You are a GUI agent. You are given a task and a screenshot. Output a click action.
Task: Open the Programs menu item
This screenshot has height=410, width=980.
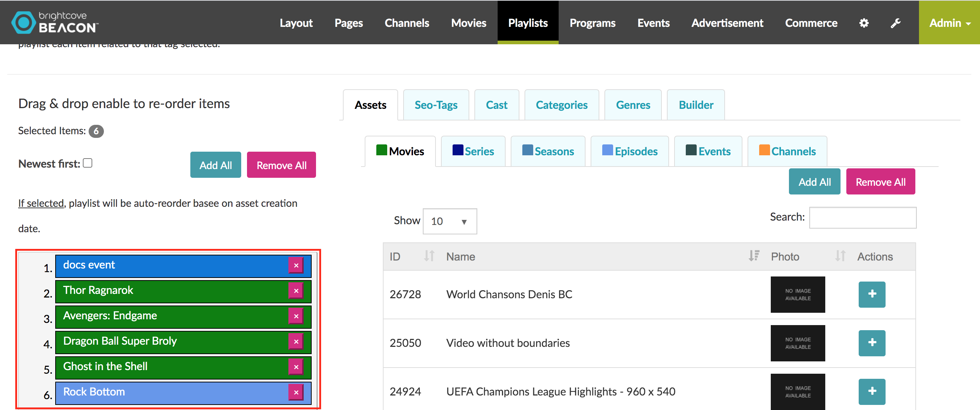coord(592,23)
